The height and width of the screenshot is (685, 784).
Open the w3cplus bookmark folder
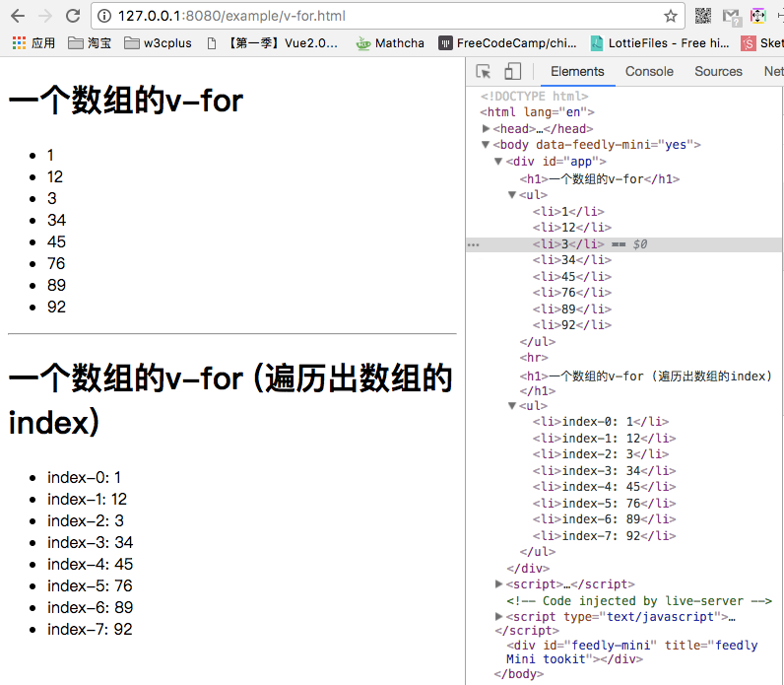158,43
